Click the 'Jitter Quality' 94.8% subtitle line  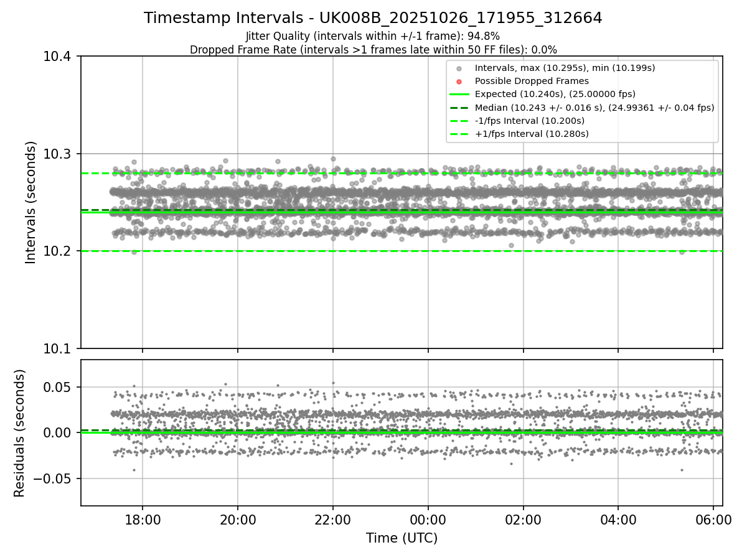coord(373,37)
